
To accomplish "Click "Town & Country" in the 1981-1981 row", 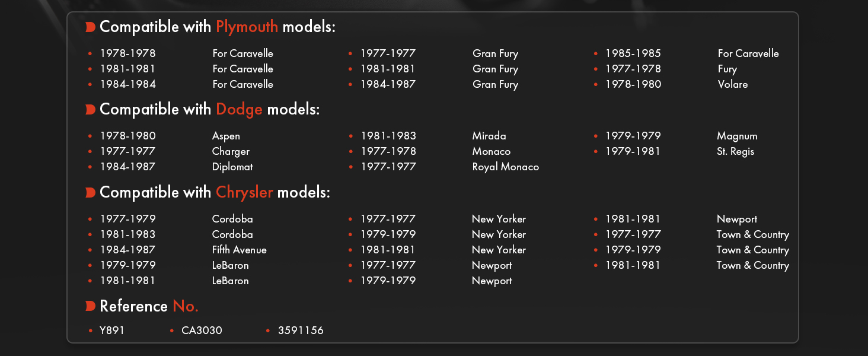I will [753, 265].
